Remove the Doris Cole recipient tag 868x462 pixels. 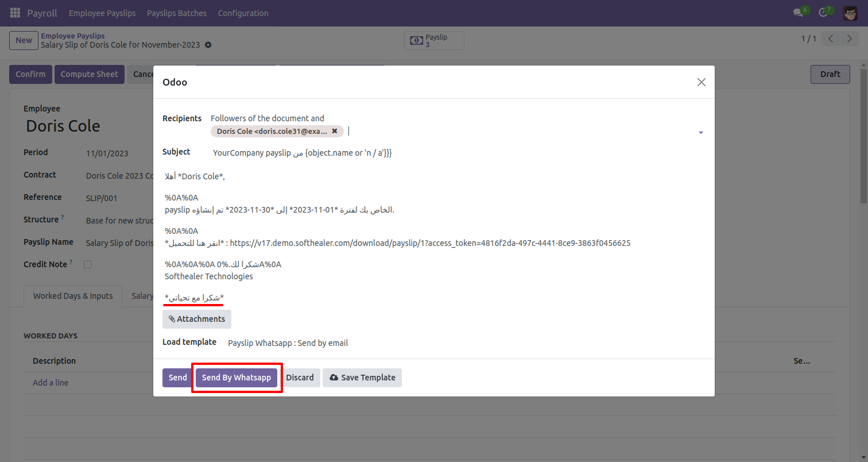pyautogui.click(x=335, y=131)
